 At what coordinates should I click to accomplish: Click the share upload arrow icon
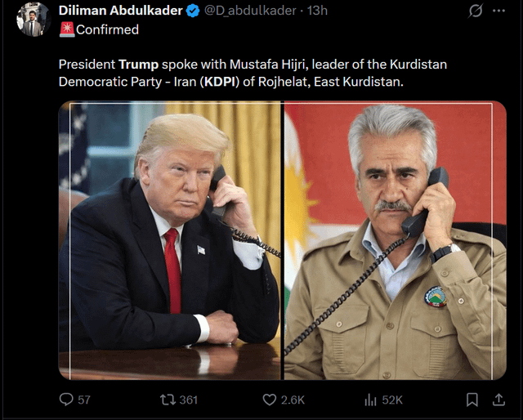pyautogui.click(x=498, y=400)
